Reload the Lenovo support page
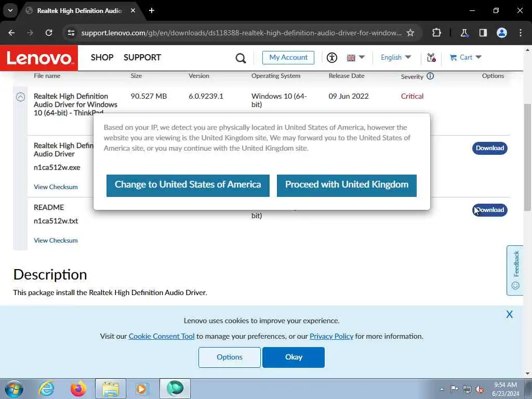The height and width of the screenshot is (399, 532). tap(49, 33)
